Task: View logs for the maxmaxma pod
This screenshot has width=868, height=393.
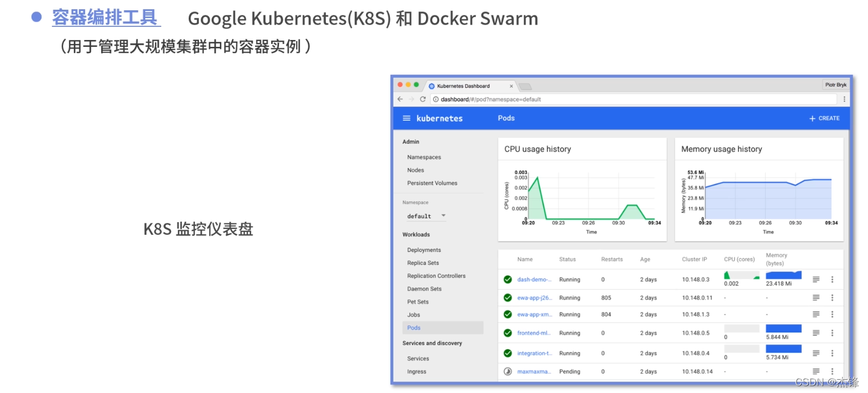Action: [816, 371]
